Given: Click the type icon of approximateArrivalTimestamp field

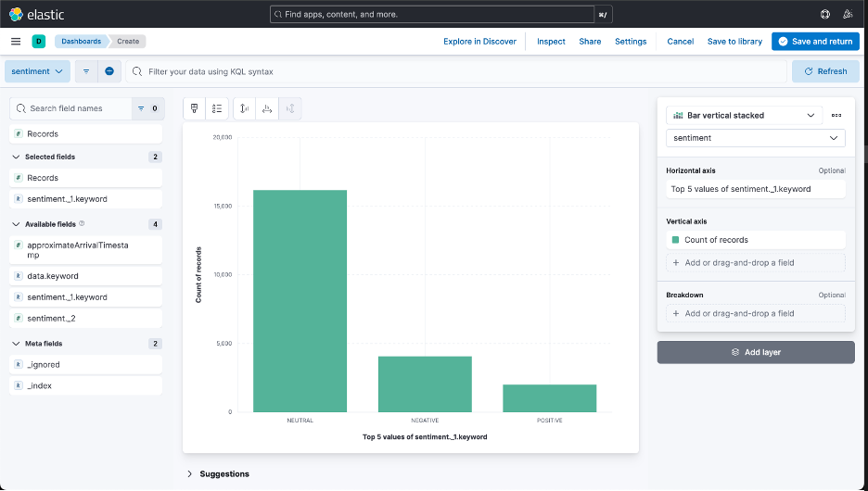Looking at the screenshot, I should click(19, 245).
